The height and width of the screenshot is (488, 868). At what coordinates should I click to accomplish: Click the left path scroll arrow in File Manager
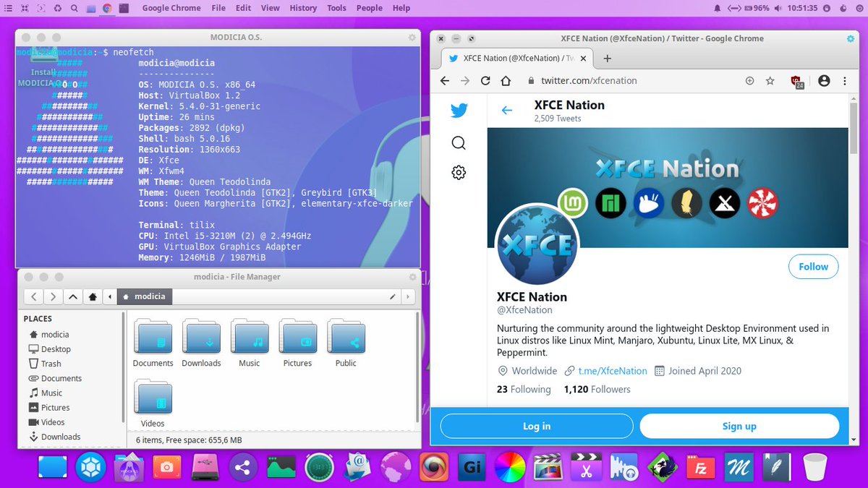110,296
